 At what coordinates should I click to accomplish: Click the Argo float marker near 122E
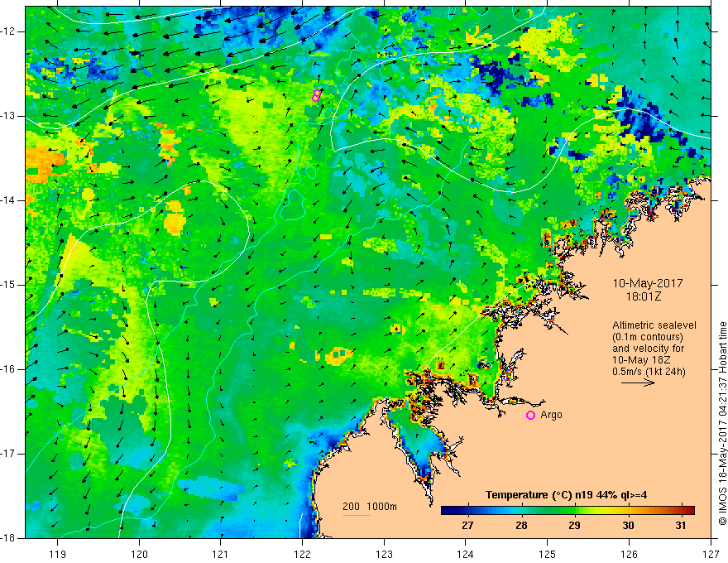[x=316, y=95]
